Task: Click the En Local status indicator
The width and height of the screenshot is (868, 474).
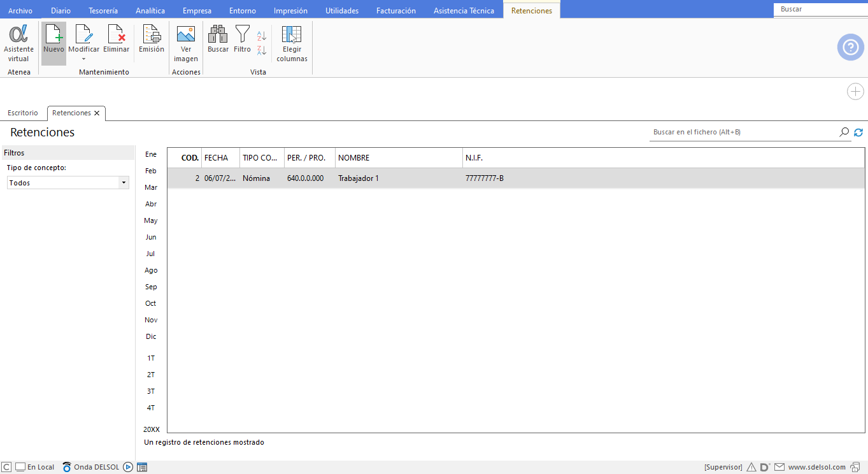Action: (35, 467)
